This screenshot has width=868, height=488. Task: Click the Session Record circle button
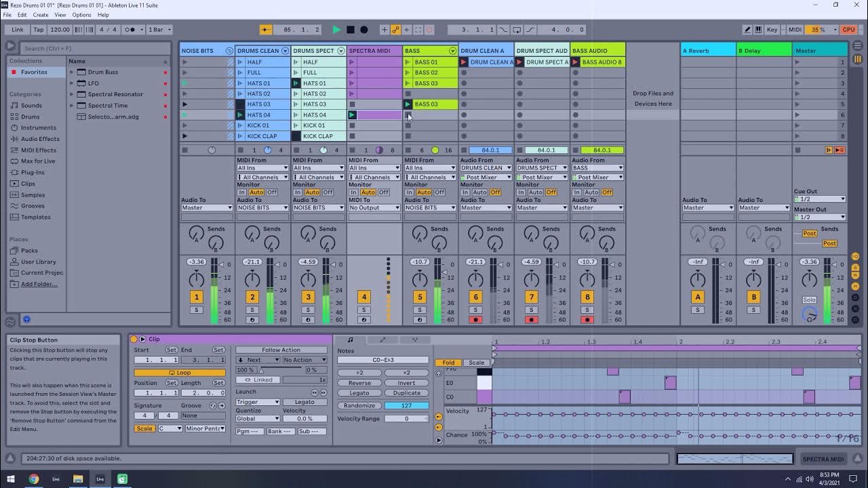429,30
